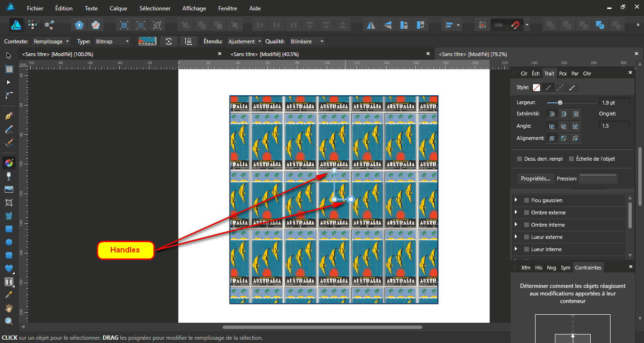Screen dimensions: 644x343
Task: Open document tab showing 40.5%
Action: coord(265,54)
